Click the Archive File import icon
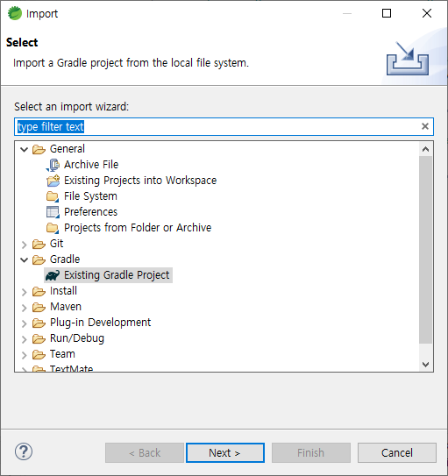 tap(53, 165)
